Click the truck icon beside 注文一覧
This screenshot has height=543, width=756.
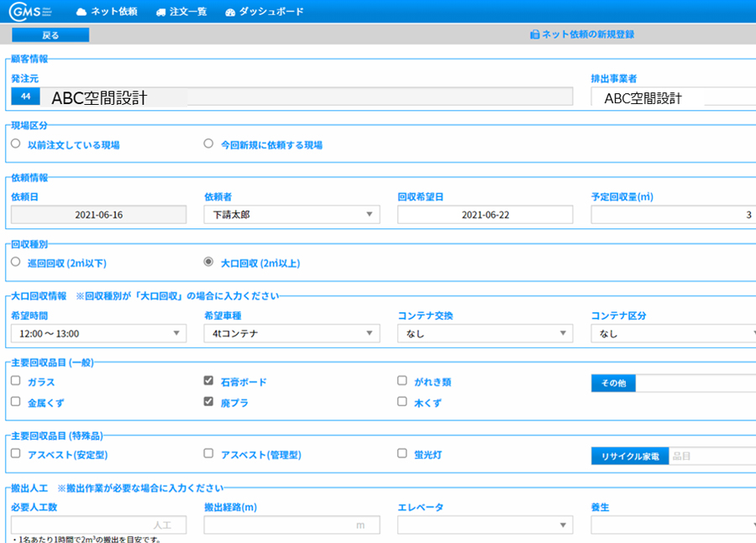tap(161, 12)
